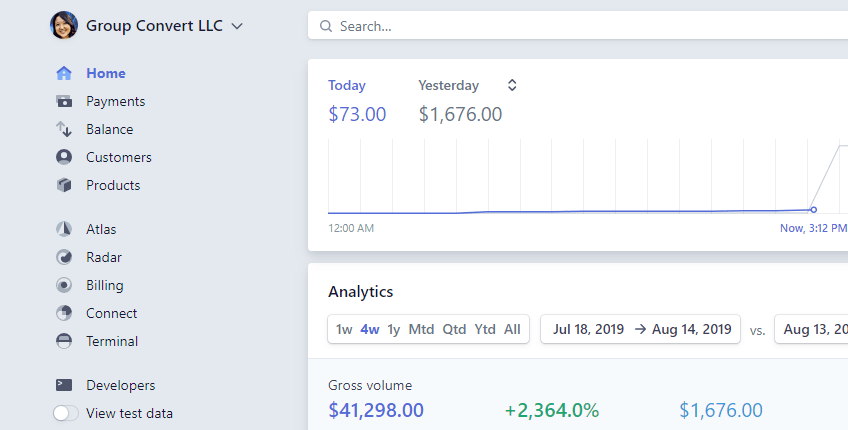
Task: Click the Products box icon
Action: pyautogui.click(x=64, y=186)
